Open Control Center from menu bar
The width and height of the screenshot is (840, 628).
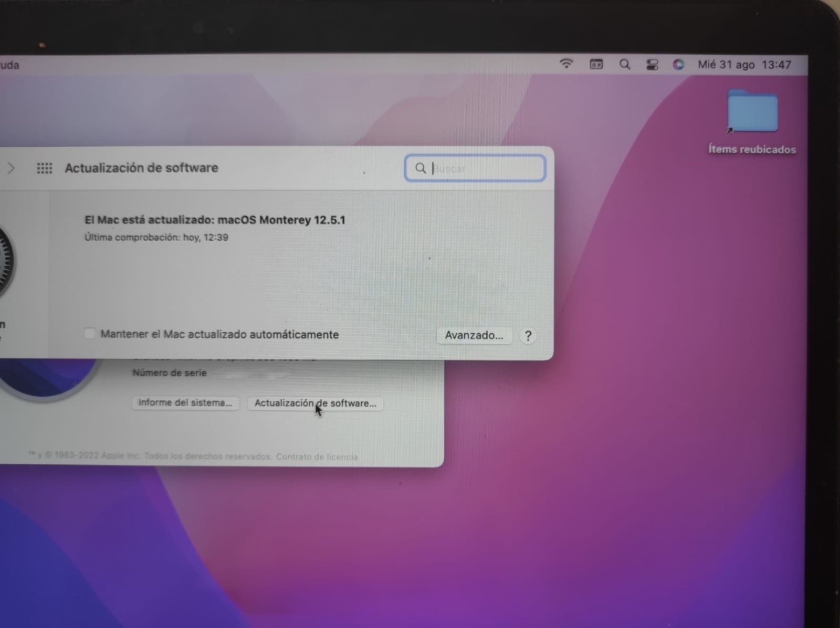pos(652,65)
